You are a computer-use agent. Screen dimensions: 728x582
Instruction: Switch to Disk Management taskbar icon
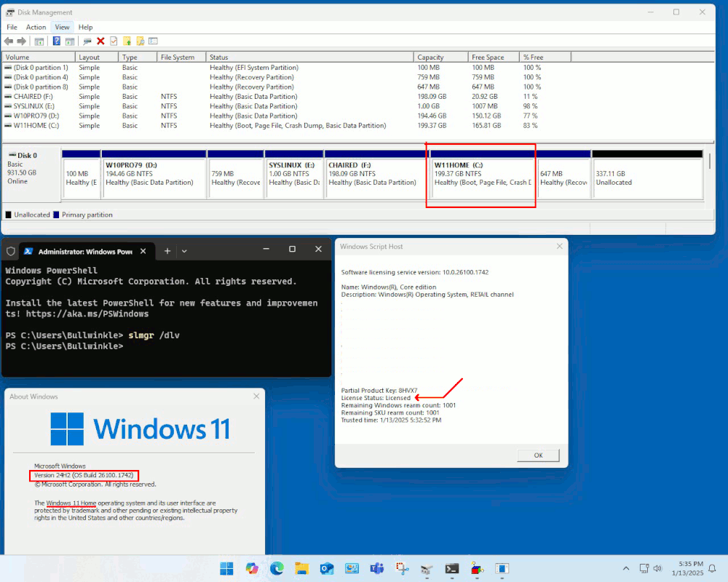pyautogui.click(x=427, y=569)
